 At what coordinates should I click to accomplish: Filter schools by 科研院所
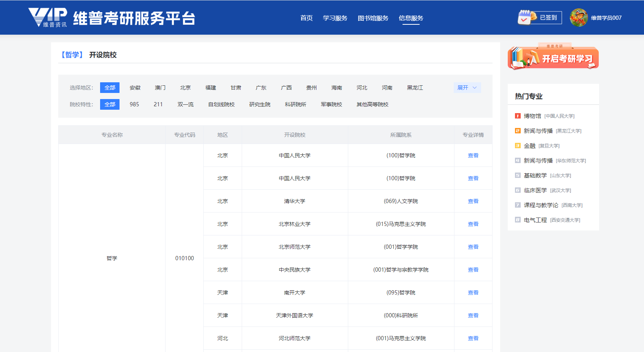click(x=296, y=104)
